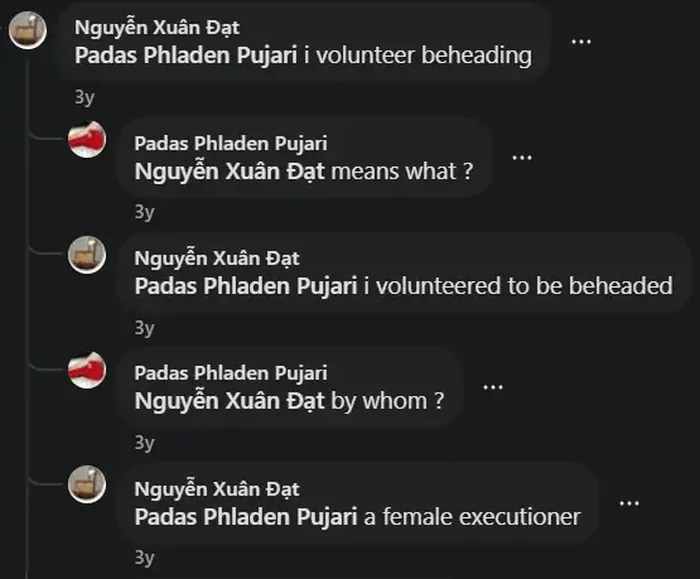Click the top comment's Nguyễn Xuân Đạt avatar
700x579 pixels.
[28, 30]
